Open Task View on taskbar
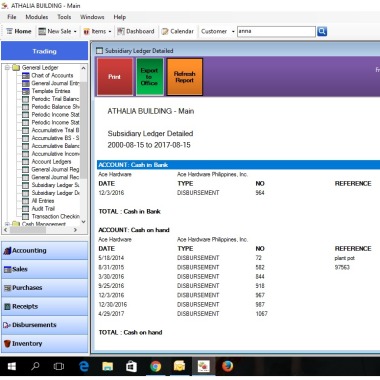The height and width of the screenshot is (380, 380). tap(59, 367)
